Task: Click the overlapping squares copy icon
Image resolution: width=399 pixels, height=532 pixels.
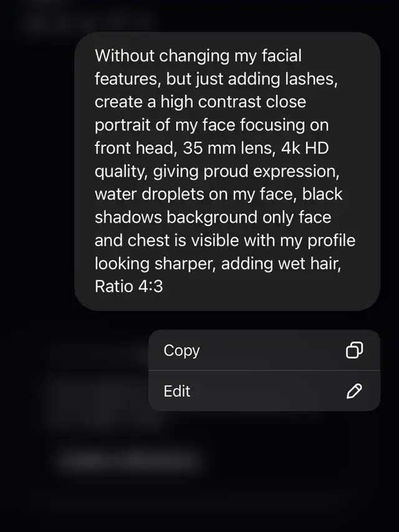Action: tap(354, 350)
